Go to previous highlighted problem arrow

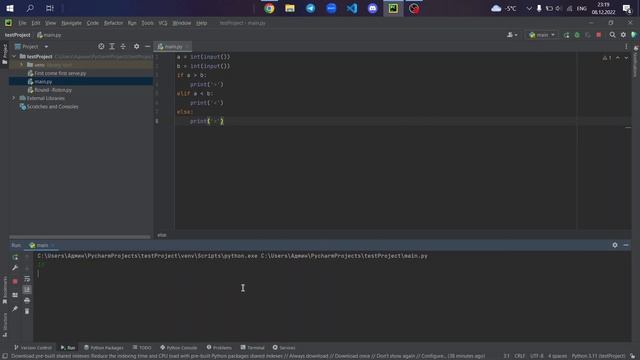pos(618,58)
